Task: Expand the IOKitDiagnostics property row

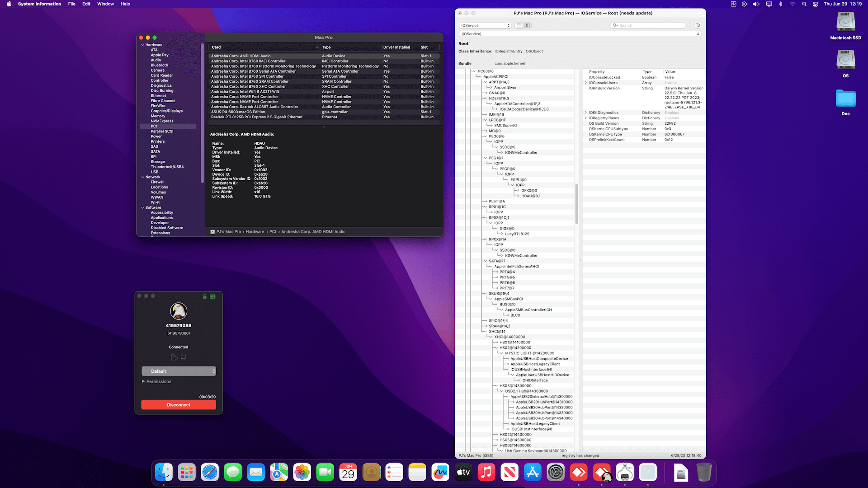Action: pyautogui.click(x=586, y=113)
